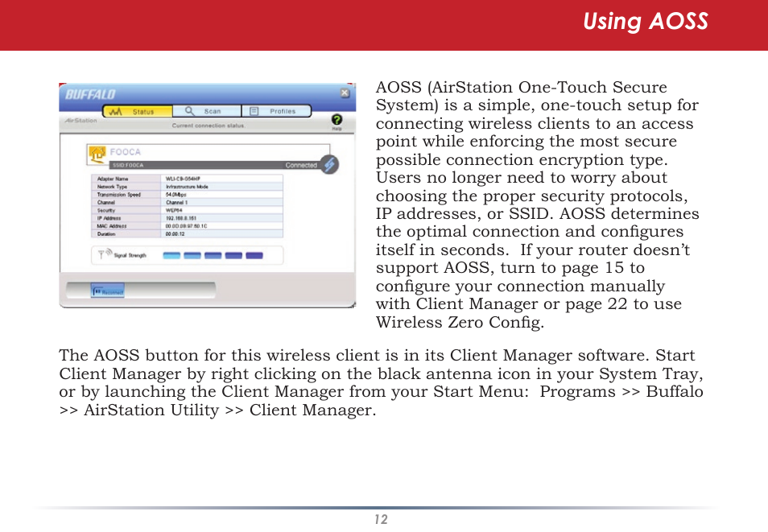This screenshot has height=532, width=768.
Task: Click the IP value '192.168.0.161'
Action: 181,218
